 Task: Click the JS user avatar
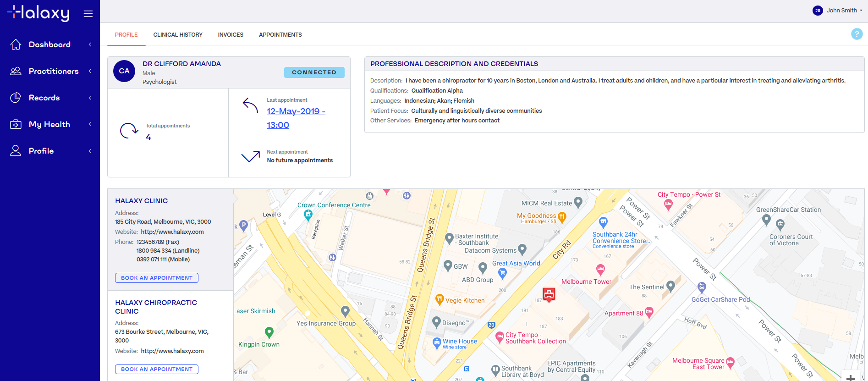click(x=818, y=11)
